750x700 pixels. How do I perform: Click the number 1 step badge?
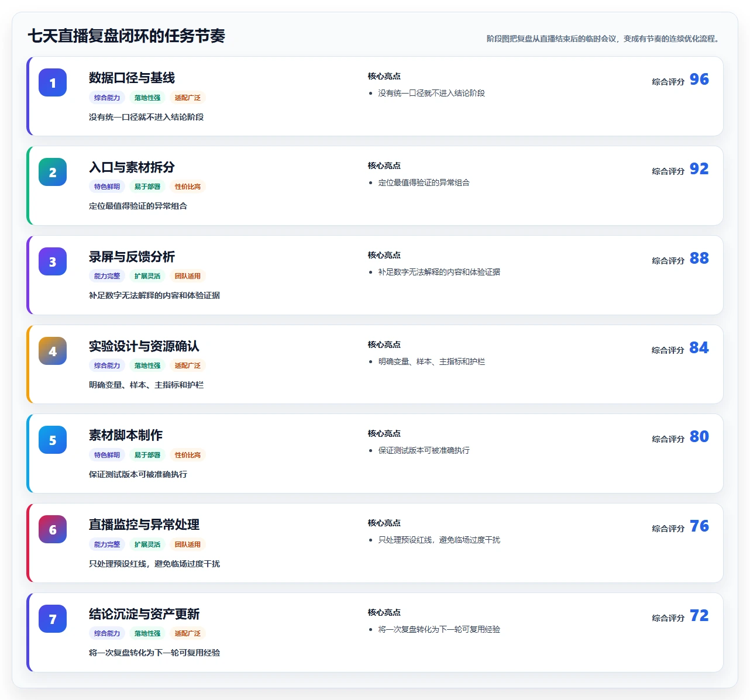click(53, 82)
